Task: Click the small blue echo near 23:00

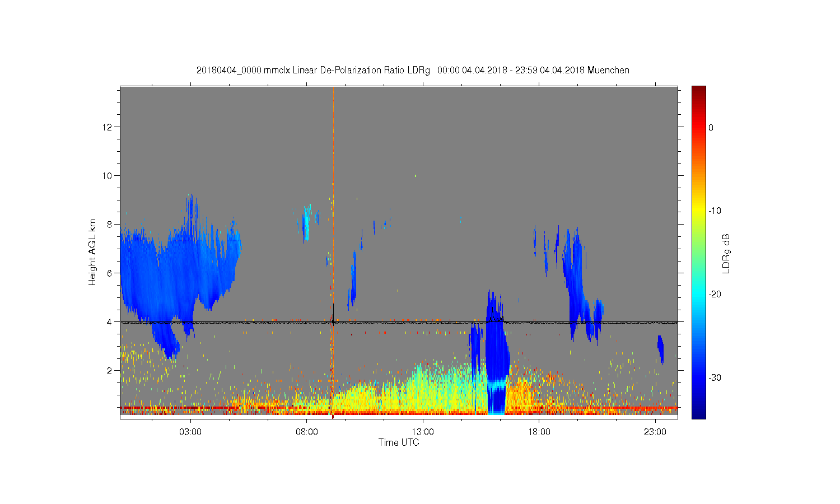Action: (x=660, y=349)
